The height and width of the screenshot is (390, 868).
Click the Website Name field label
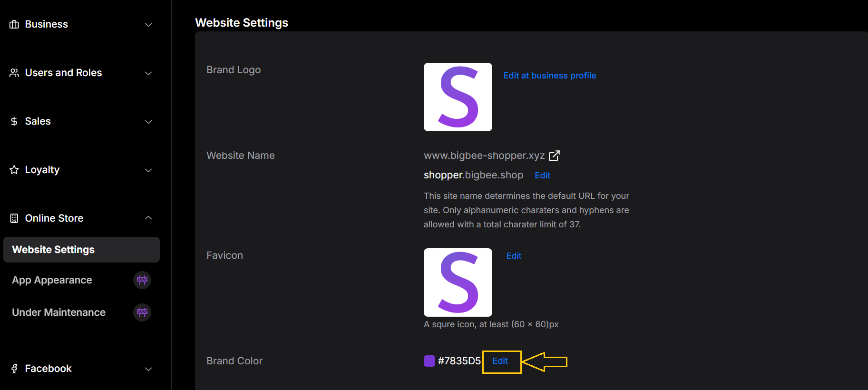tap(241, 156)
